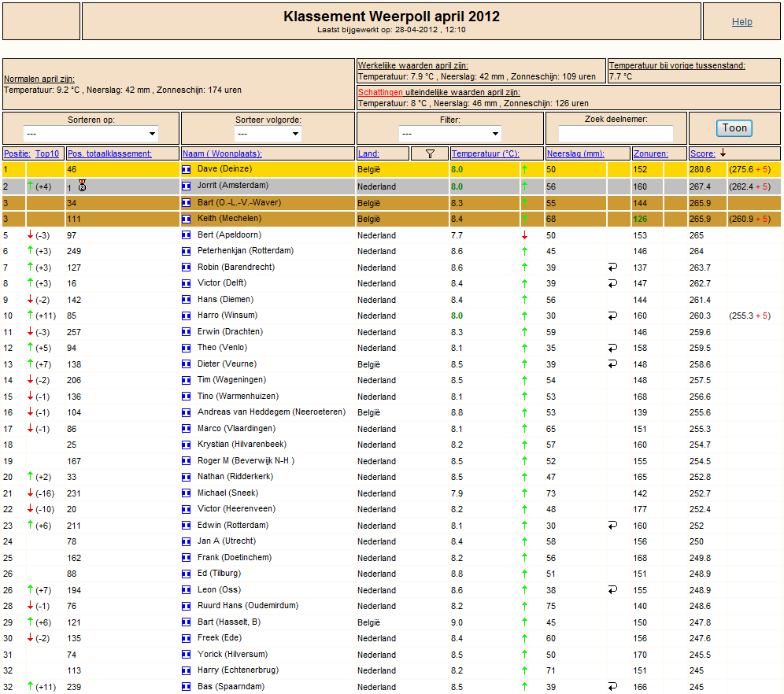Click the Toon button
Viewport: 784px width, 694px height.
pos(734,128)
